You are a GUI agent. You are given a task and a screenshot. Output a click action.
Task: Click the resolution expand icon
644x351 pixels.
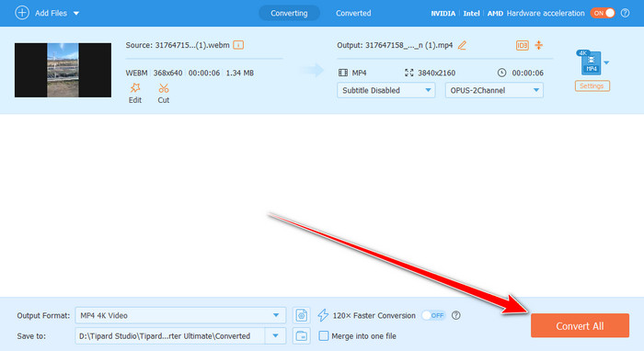[x=409, y=73]
